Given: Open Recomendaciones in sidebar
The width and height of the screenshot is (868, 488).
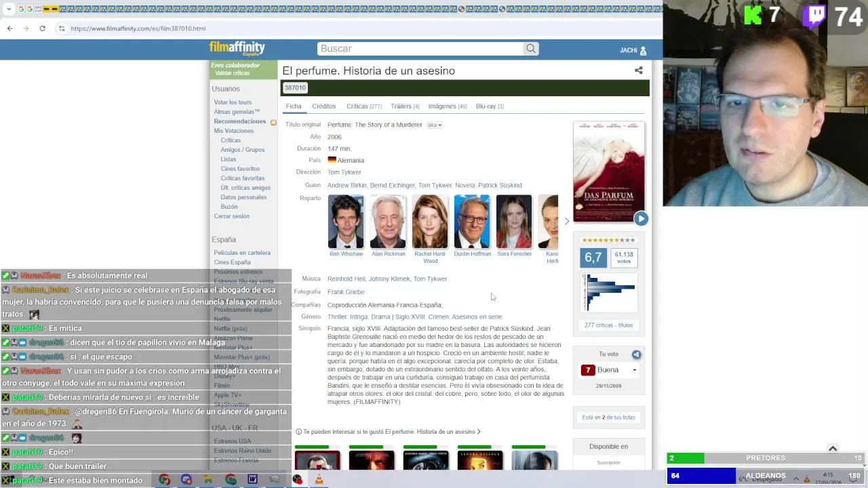Looking at the screenshot, I should coord(240,121).
